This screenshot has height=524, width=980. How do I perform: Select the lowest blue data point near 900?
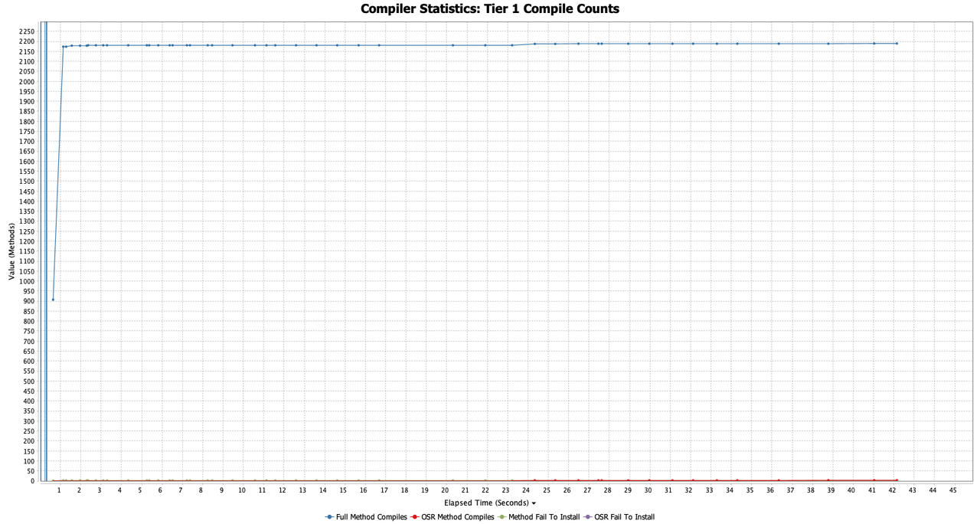coord(53,300)
